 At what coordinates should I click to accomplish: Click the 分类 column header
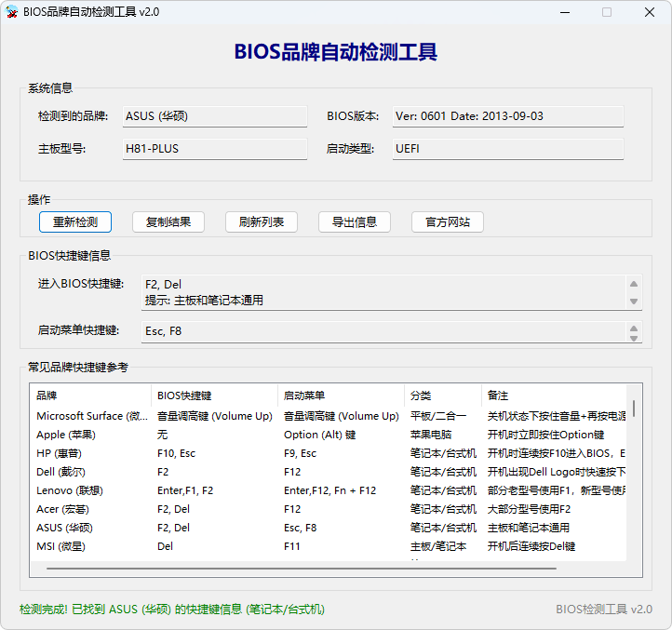pyautogui.click(x=442, y=395)
